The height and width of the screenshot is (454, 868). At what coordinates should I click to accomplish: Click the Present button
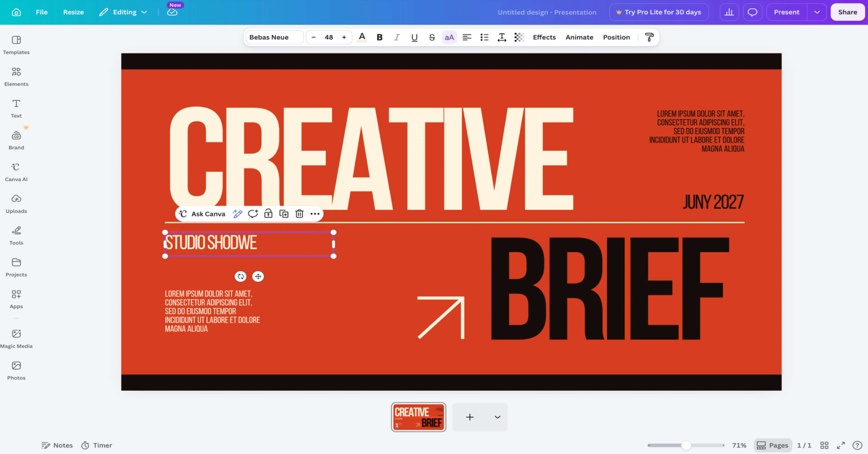pyautogui.click(x=787, y=12)
